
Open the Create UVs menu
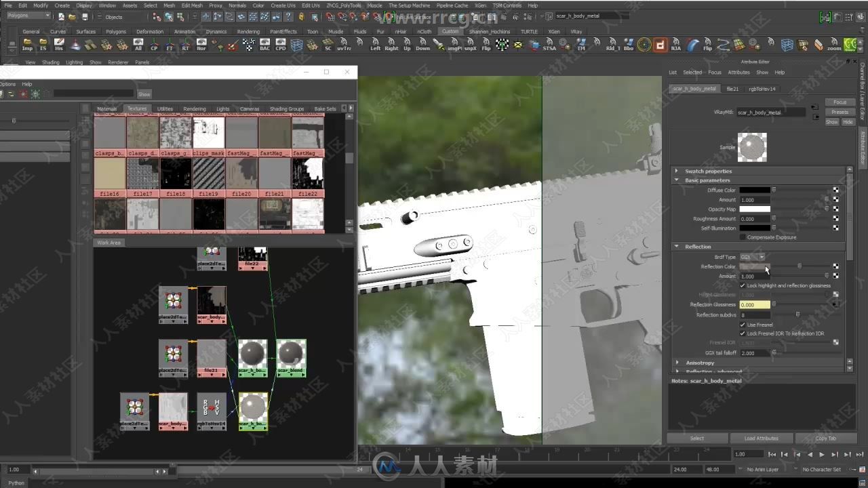pyautogui.click(x=283, y=5)
